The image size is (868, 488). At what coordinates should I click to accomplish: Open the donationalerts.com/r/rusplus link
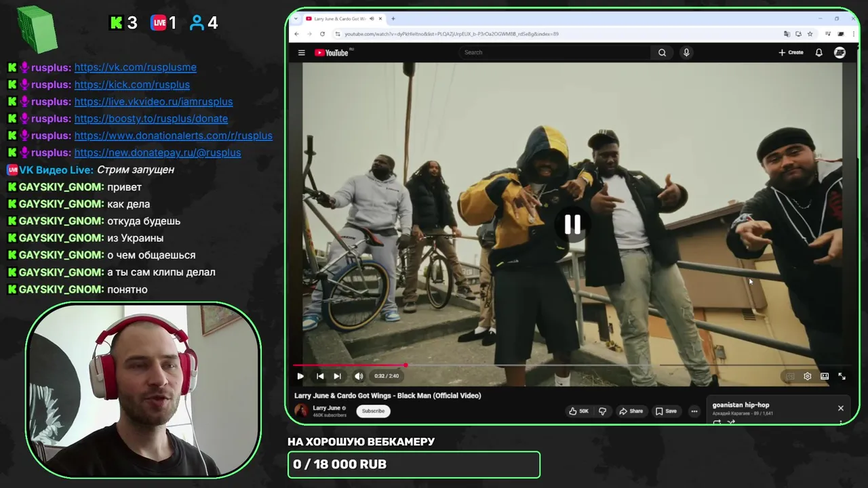click(x=174, y=136)
